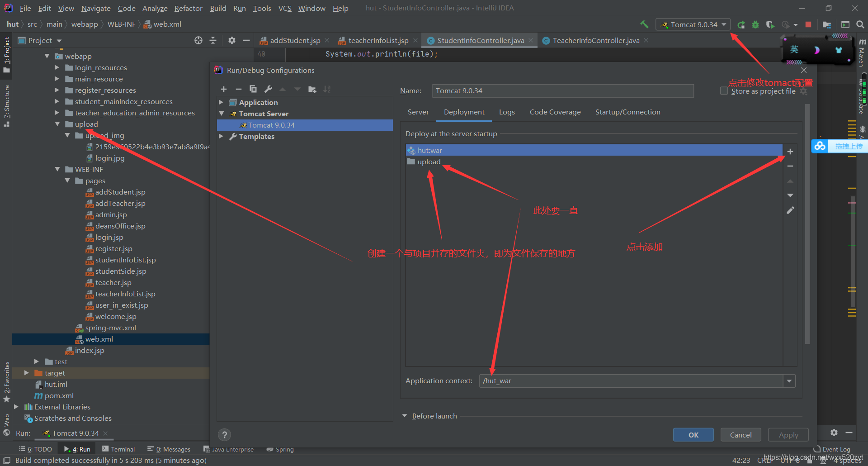868x466 pixels.
Task: Open the VCS menu
Action: (x=285, y=8)
